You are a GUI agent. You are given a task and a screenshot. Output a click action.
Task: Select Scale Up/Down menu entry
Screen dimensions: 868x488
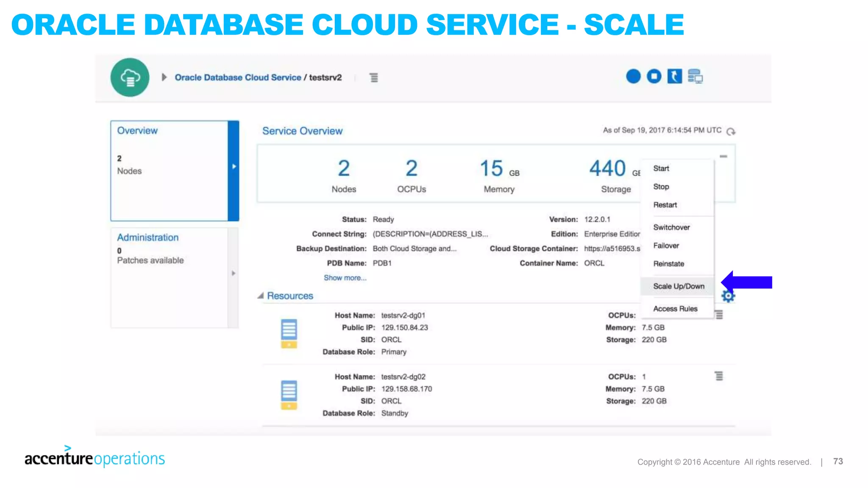click(x=678, y=286)
